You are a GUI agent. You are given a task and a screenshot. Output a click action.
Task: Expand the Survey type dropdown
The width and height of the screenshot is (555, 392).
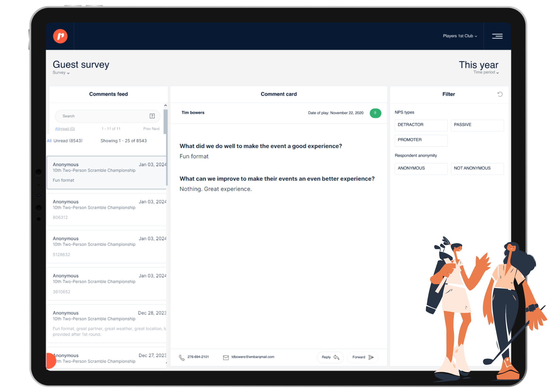click(x=61, y=73)
